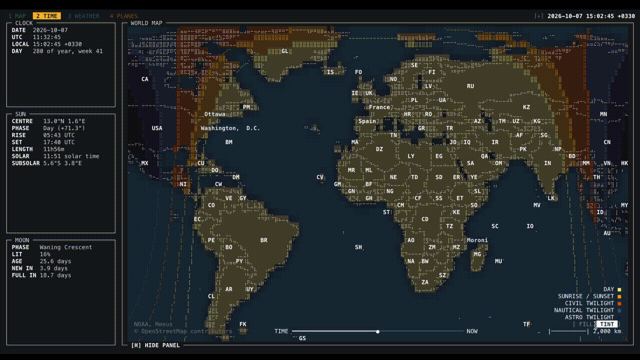Click the Spain country label

pos(367,121)
